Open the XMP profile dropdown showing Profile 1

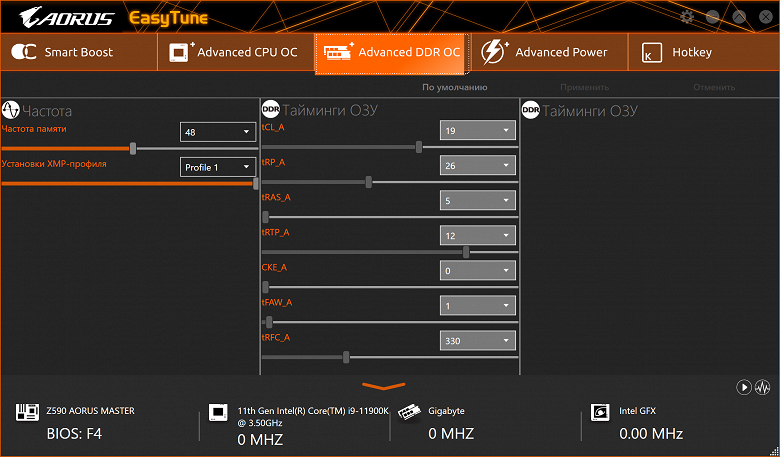point(218,167)
